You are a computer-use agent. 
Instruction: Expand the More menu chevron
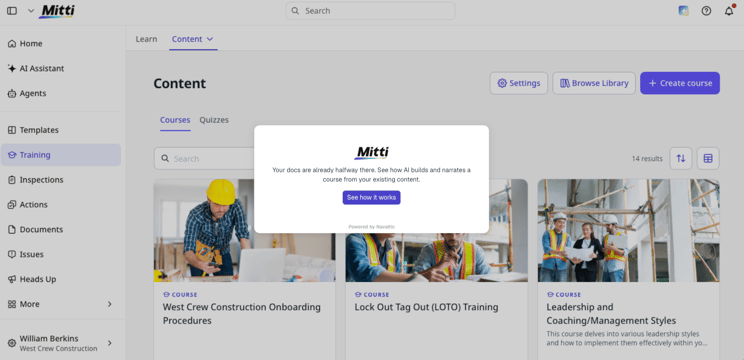click(x=110, y=304)
